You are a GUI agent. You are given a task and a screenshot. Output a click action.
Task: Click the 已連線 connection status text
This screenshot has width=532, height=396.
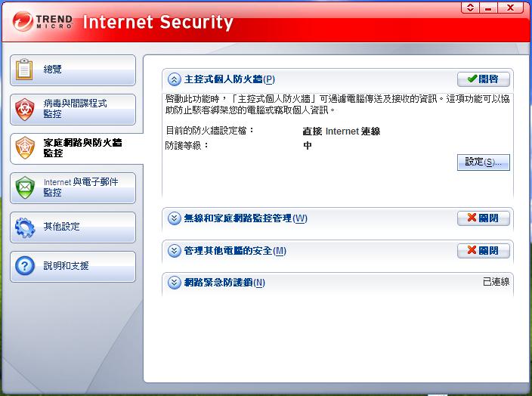click(x=496, y=283)
